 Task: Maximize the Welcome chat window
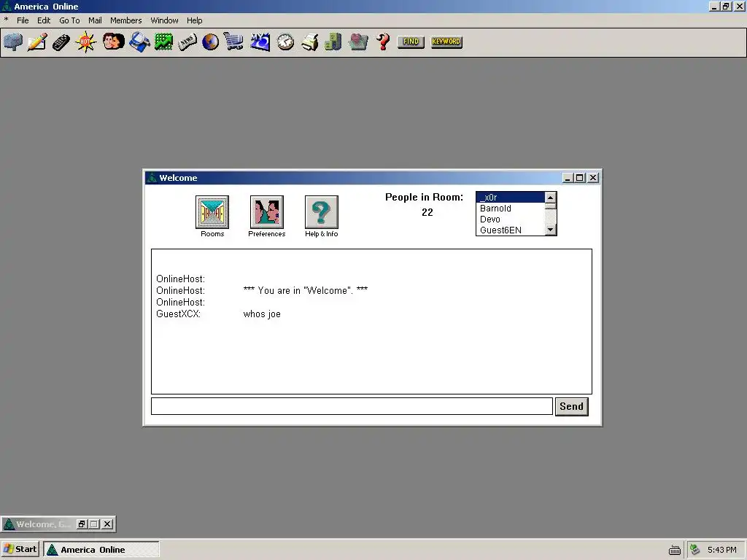579,178
